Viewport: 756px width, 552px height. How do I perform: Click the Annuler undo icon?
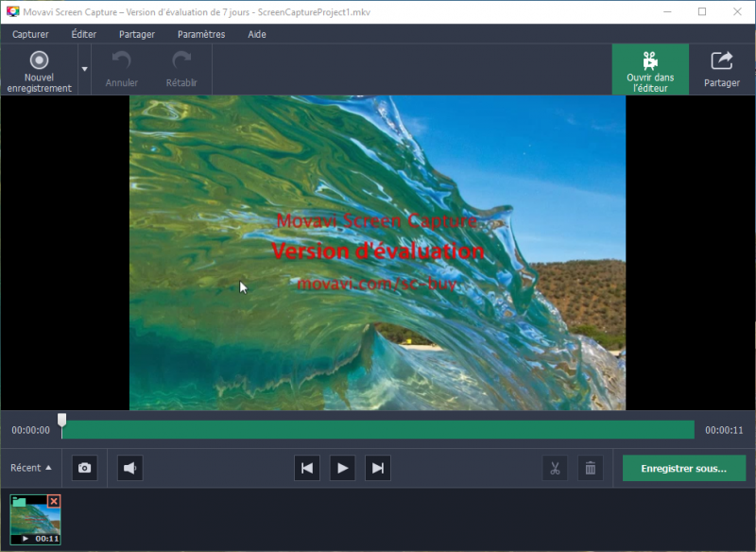coord(122,60)
